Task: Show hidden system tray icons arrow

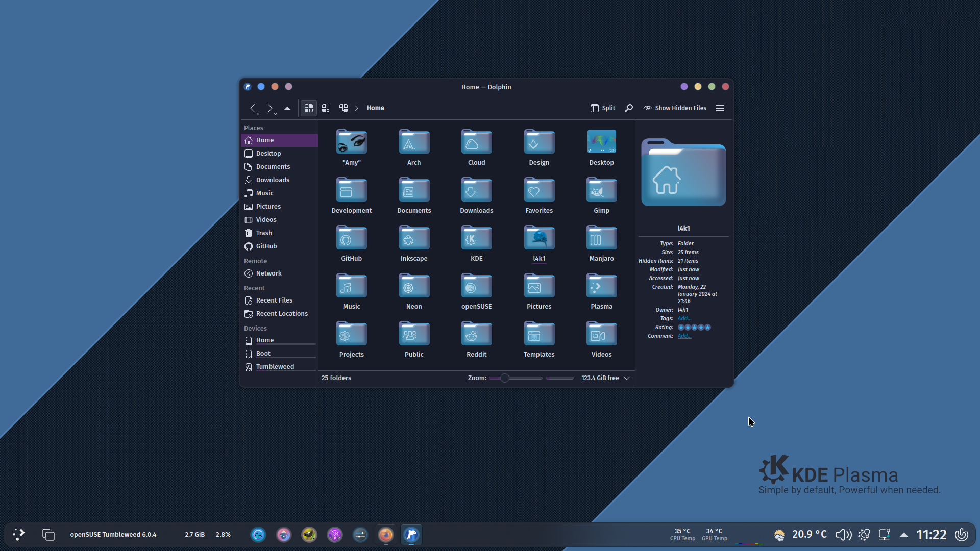Action: 903,535
